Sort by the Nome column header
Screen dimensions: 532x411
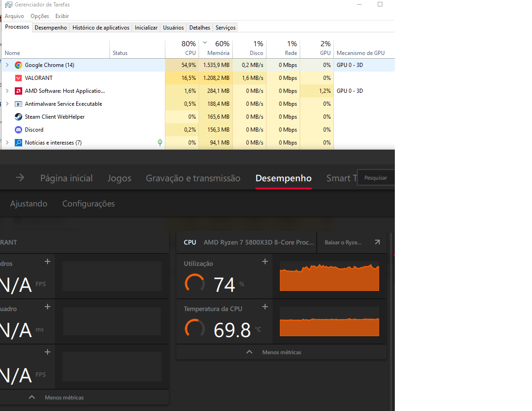pos(56,49)
